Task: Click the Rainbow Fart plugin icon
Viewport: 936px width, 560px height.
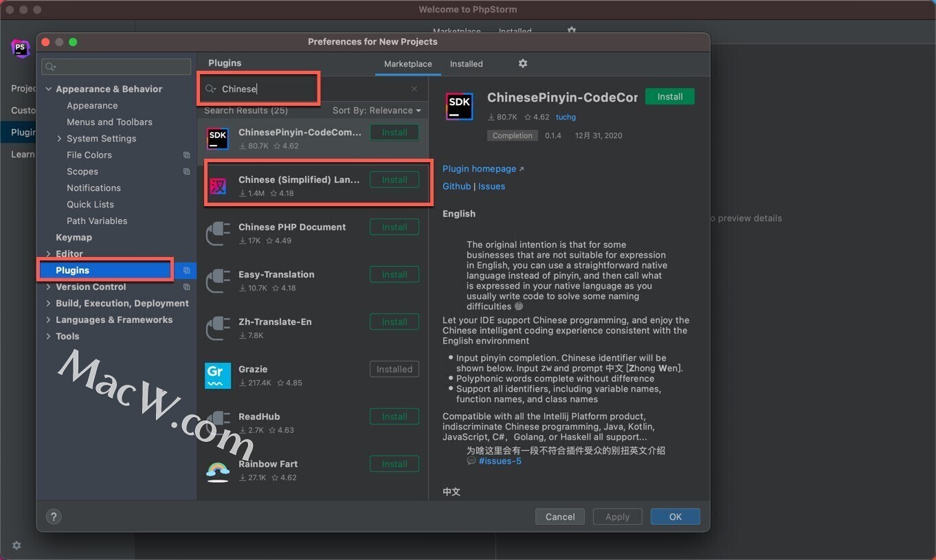Action: (217, 471)
